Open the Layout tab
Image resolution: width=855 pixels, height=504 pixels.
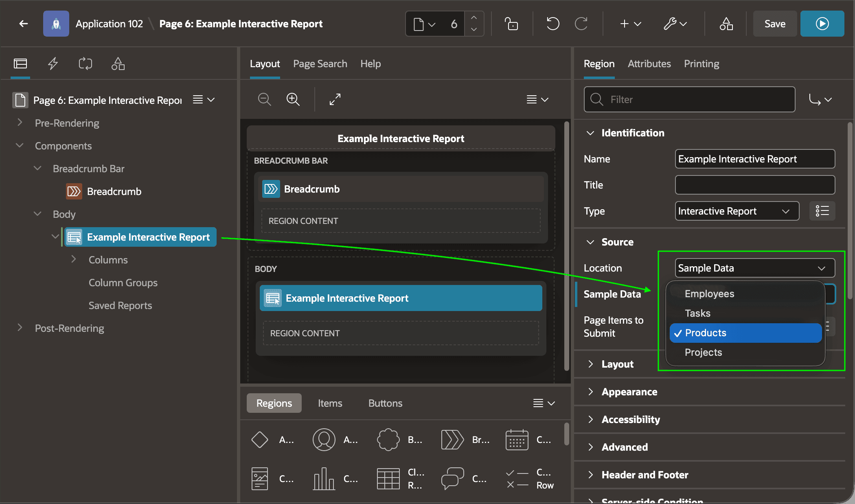click(x=265, y=64)
